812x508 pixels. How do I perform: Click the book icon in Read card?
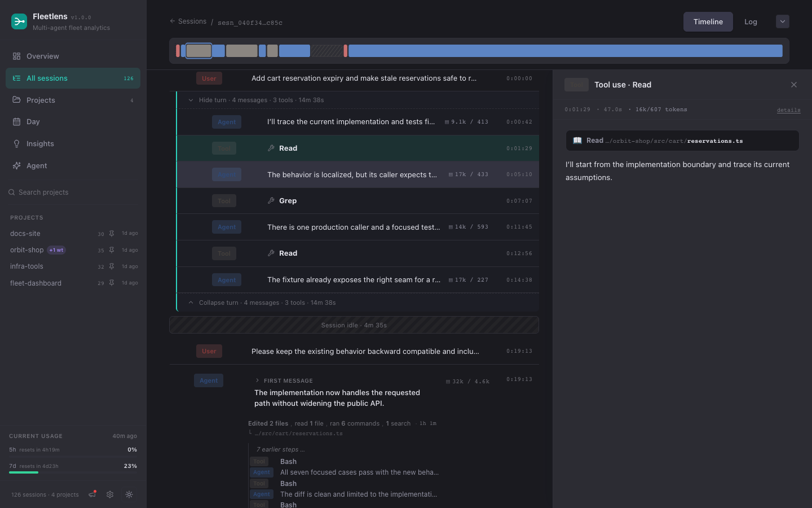pos(577,141)
